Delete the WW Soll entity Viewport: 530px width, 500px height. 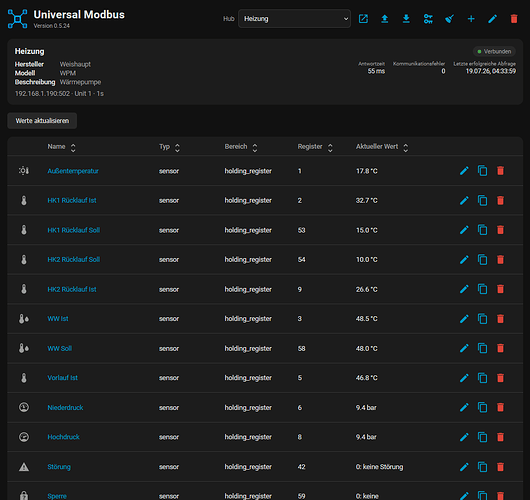tap(500, 348)
